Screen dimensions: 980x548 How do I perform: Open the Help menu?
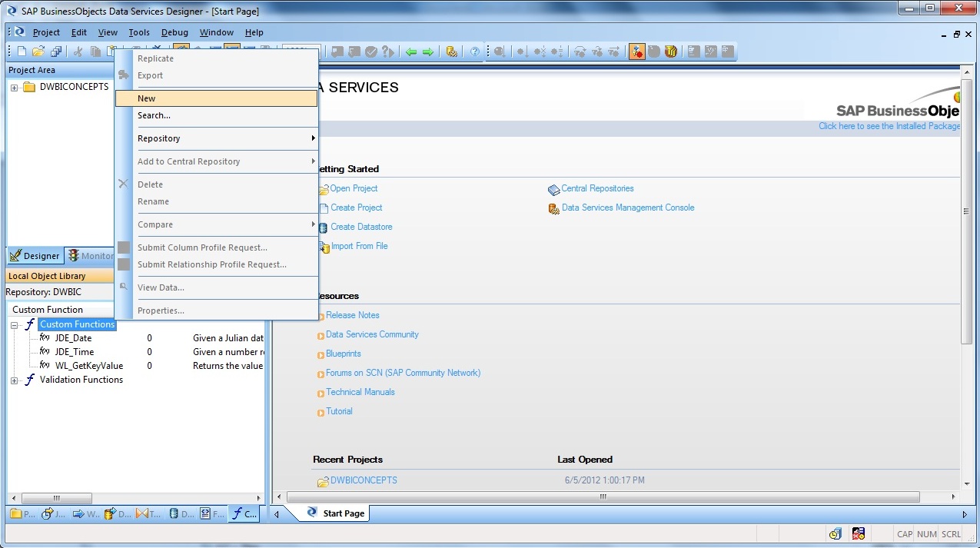tap(254, 32)
